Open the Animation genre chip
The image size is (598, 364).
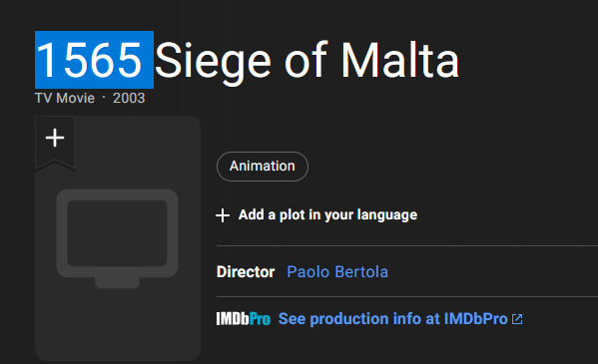tap(263, 167)
